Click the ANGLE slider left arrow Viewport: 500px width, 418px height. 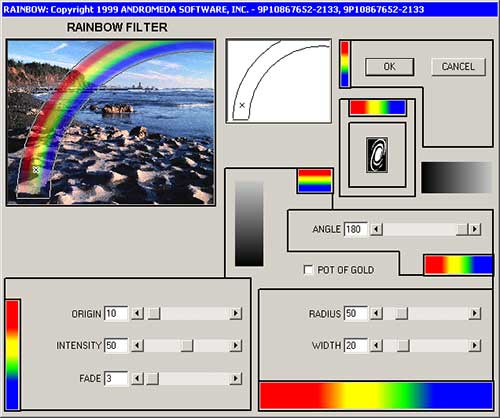376,229
